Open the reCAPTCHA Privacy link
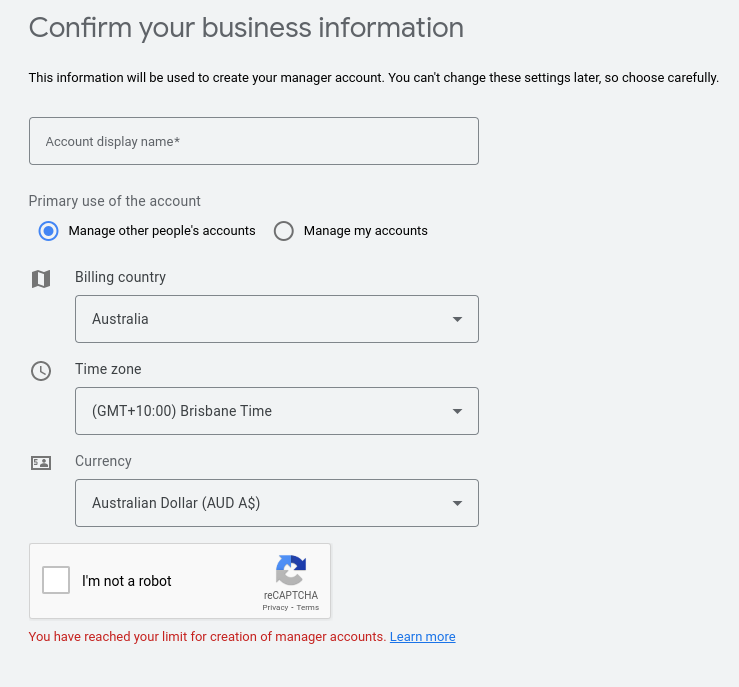Image resolution: width=739 pixels, height=687 pixels. tap(275, 607)
